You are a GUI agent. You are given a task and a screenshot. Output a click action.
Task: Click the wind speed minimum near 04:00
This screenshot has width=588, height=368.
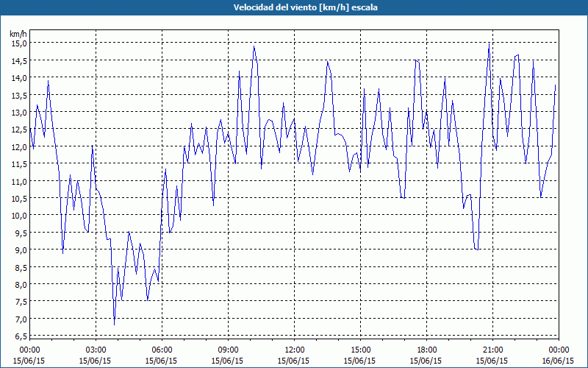pos(115,325)
